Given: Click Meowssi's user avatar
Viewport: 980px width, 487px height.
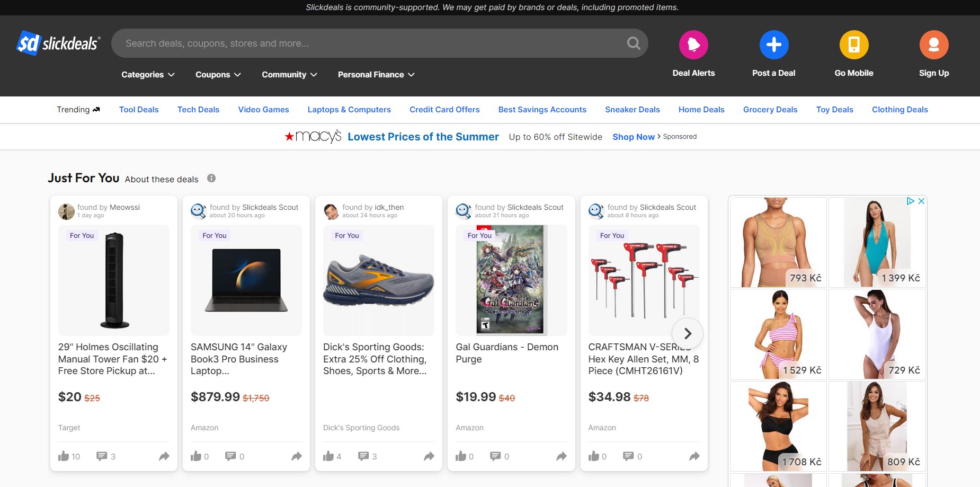Looking at the screenshot, I should 66,211.
